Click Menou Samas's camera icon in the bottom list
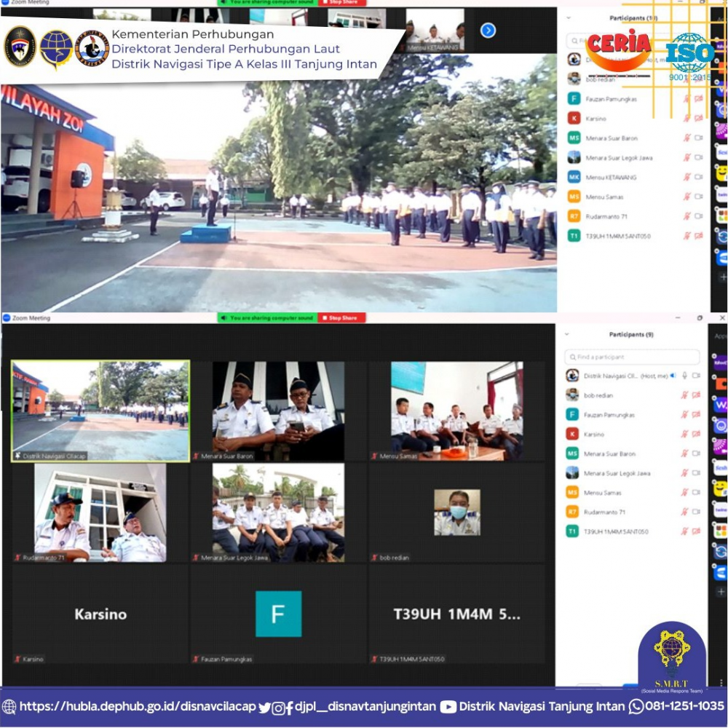 click(696, 493)
